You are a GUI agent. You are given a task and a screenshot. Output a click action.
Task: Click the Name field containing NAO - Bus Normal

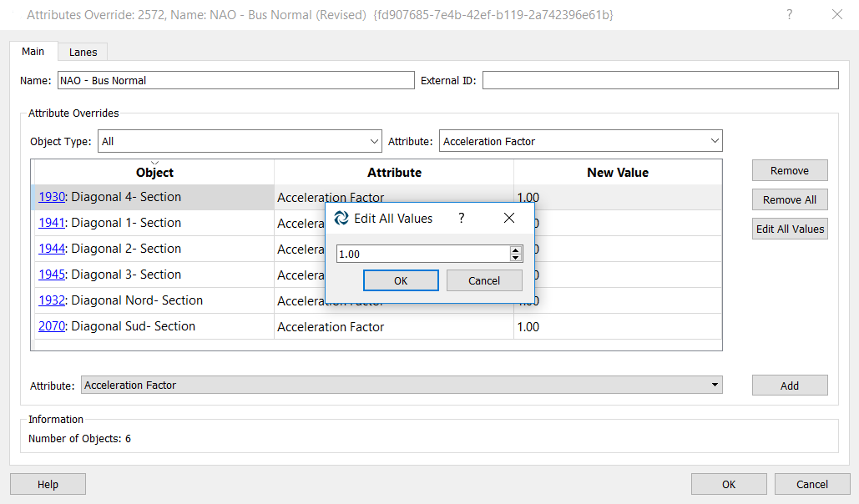pos(234,79)
